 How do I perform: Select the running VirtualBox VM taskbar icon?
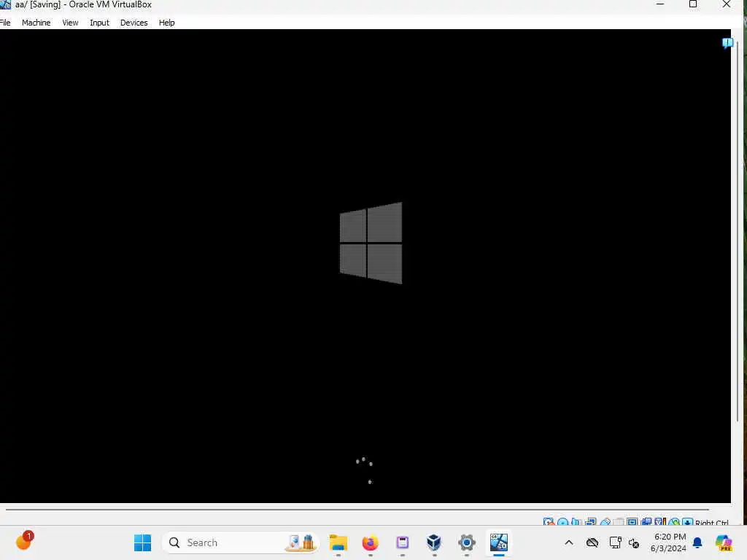499,542
